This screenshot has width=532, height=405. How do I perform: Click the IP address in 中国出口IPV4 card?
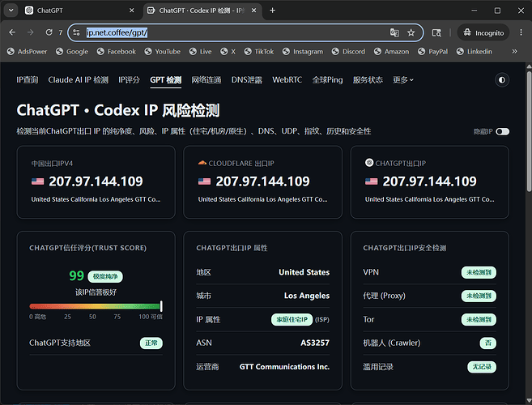pyautogui.click(x=96, y=181)
